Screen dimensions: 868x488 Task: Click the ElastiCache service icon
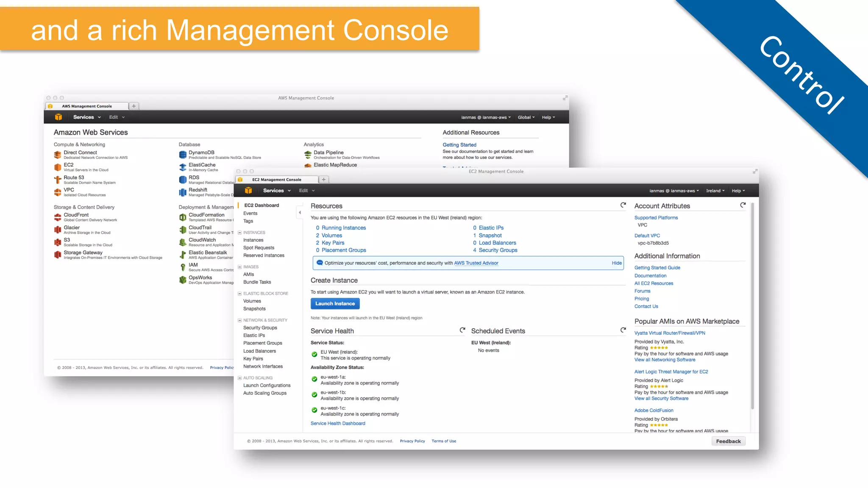pyautogui.click(x=183, y=167)
